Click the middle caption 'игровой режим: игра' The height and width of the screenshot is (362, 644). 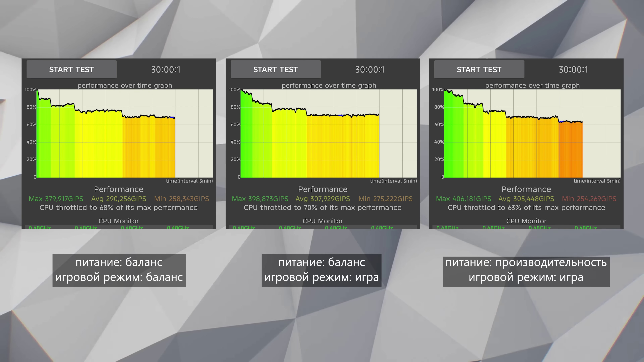(x=321, y=277)
